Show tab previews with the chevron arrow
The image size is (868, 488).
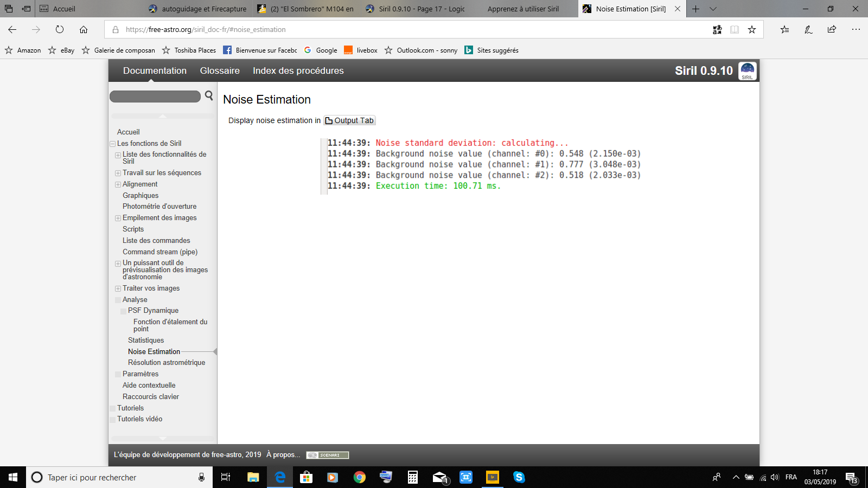click(713, 9)
